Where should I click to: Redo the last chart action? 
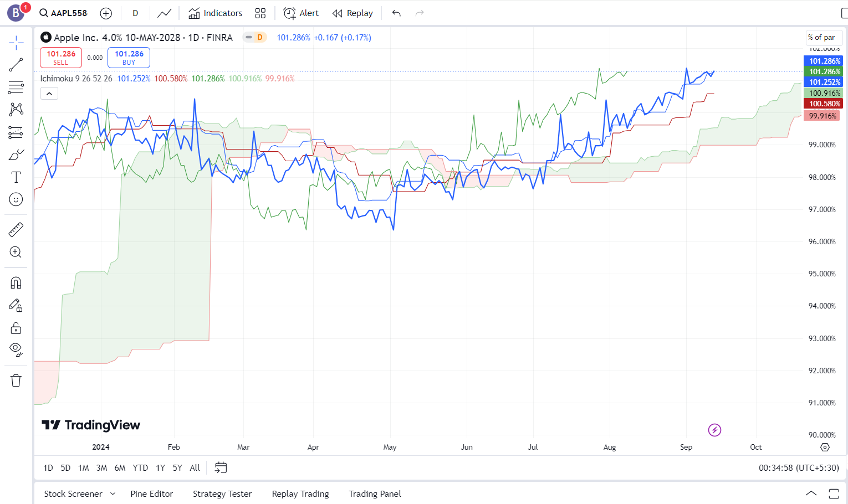tap(420, 13)
